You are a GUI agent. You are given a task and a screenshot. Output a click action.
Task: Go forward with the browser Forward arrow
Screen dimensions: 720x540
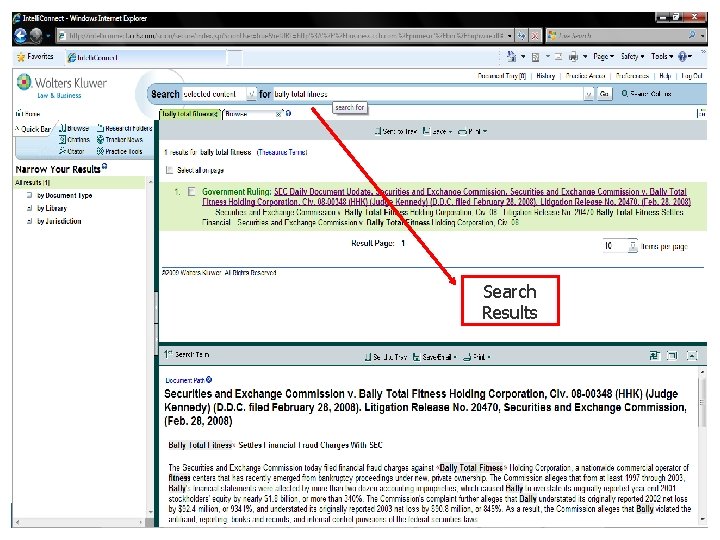(36, 35)
